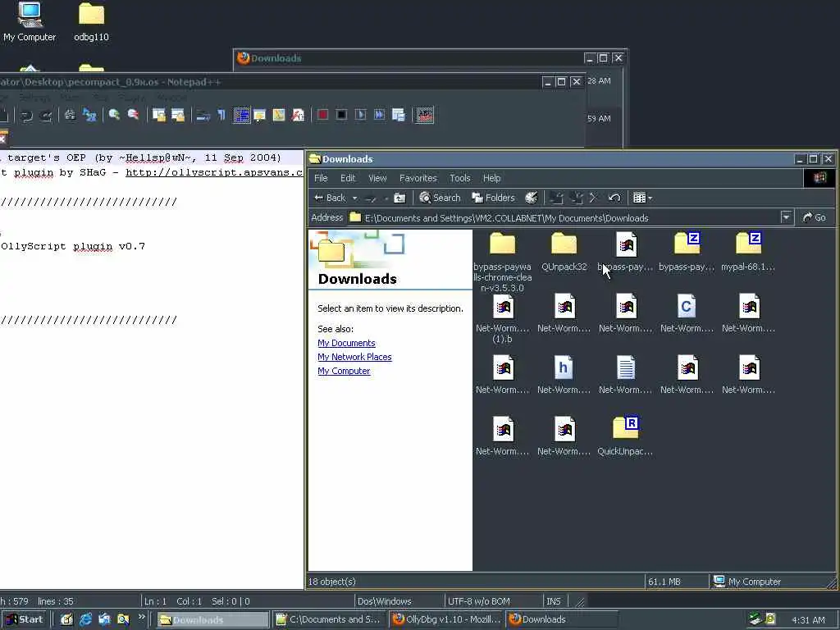Viewport: 840px width, 630px height.
Task: Open odbg110 folder icon on desktop
Action: (x=91, y=22)
